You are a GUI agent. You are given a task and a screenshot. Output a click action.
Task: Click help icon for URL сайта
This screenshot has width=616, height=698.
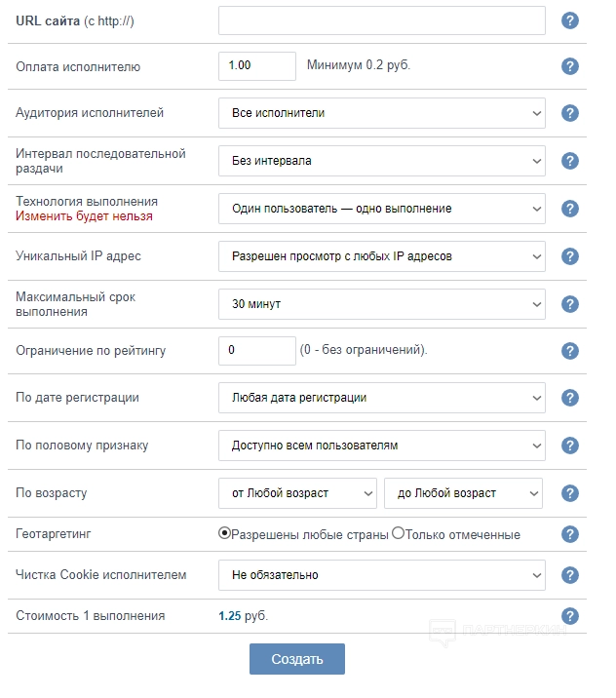click(x=570, y=20)
